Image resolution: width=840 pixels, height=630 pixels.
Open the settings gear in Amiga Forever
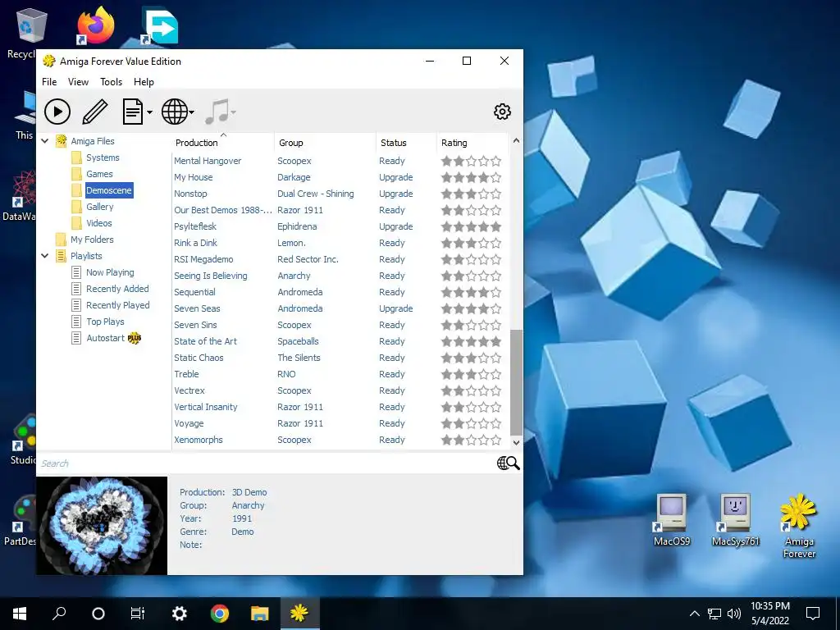pyautogui.click(x=502, y=112)
